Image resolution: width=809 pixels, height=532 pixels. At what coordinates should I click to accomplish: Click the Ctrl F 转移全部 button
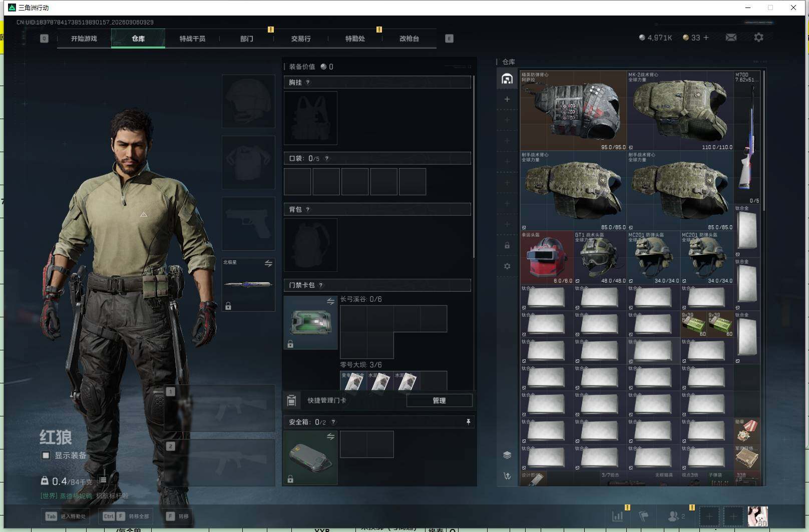point(126,516)
